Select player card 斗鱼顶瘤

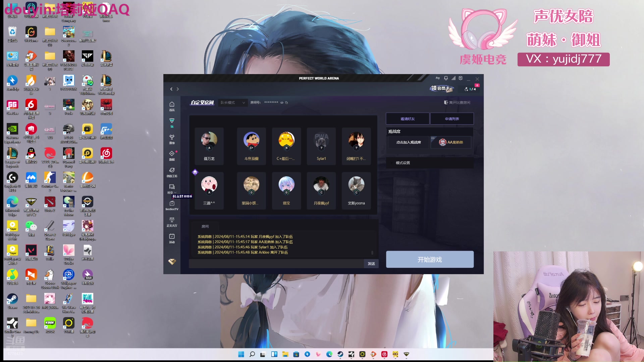251,146
